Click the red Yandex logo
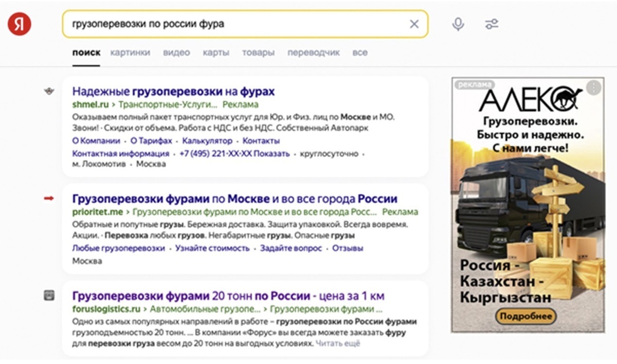The height and width of the screenshot is (364, 617). pyautogui.click(x=17, y=23)
